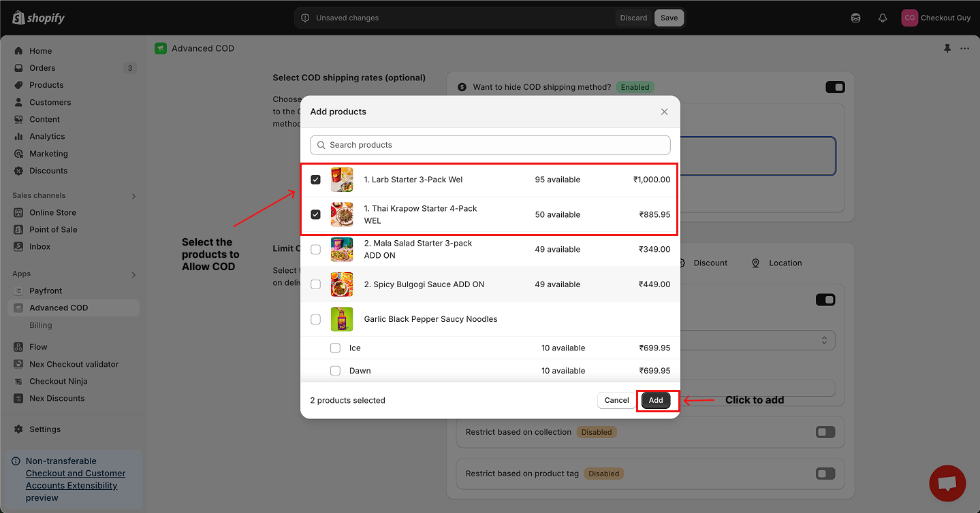
Task: Select the Ice variant checkbox
Action: click(x=335, y=348)
